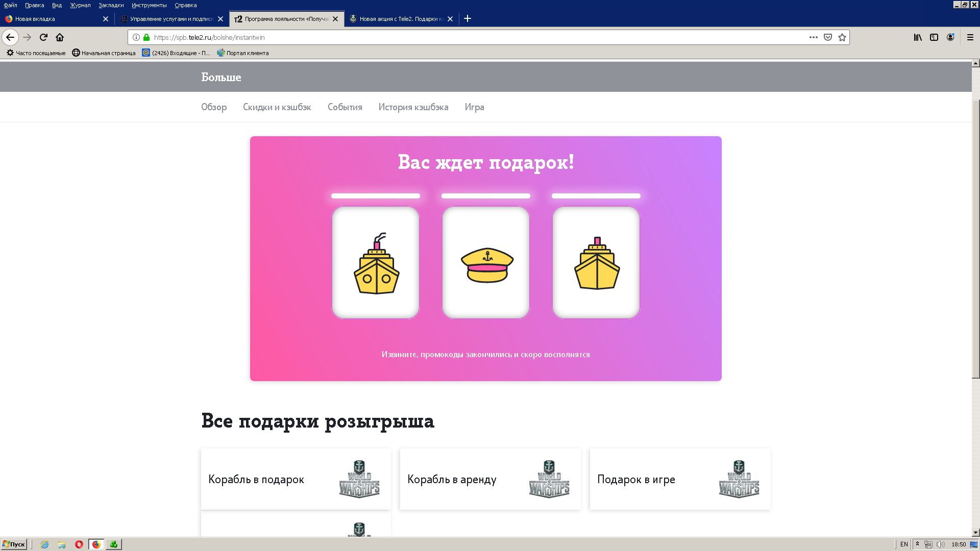Go to 'История кэшбэка' page
980x551 pixels.
pyautogui.click(x=413, y=107)
